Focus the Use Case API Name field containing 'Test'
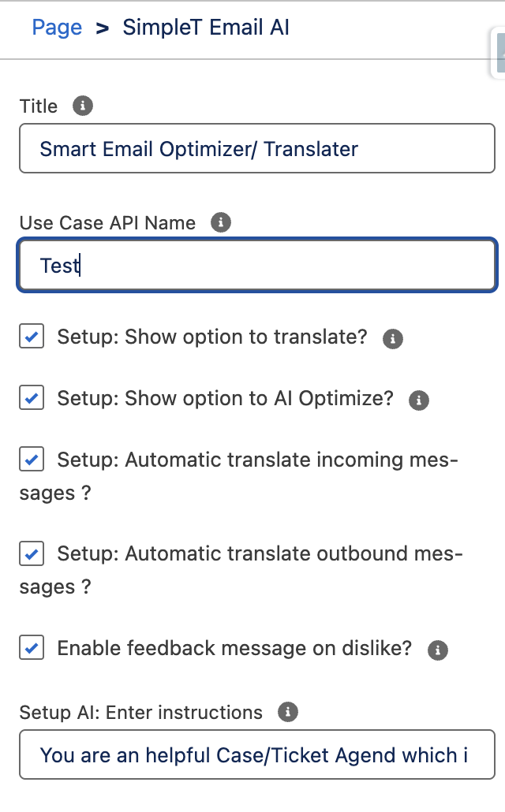This screenshot has height=812, width=505. (x=257, y=265)
